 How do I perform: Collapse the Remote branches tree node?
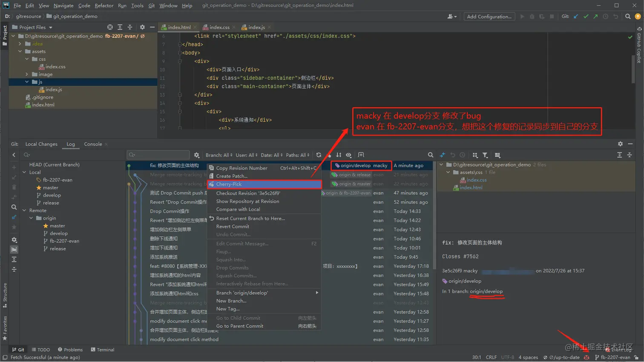[25, 211]
